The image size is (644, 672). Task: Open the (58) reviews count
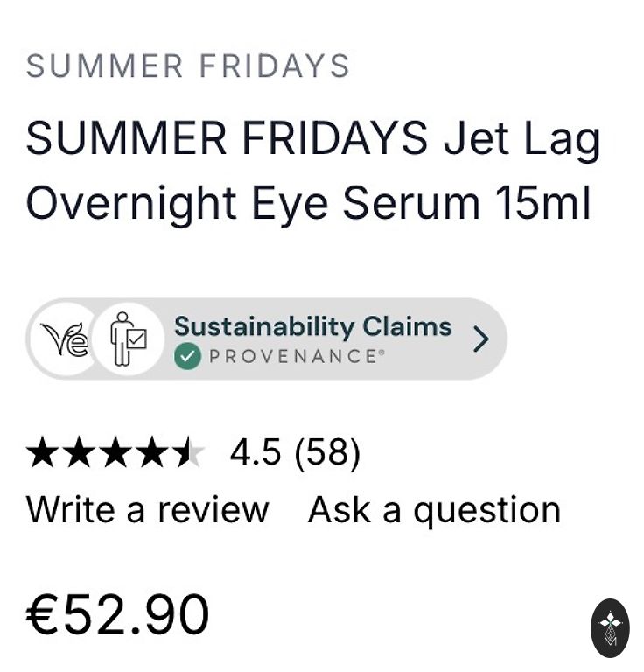pos(327,453)
